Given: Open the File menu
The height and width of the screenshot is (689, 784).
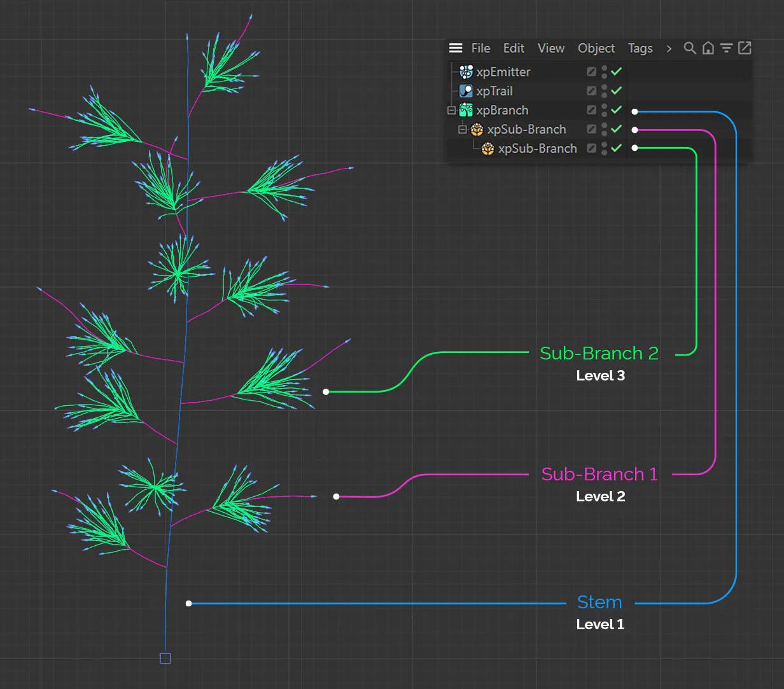Looking at the screenshot, I should 480,48.
